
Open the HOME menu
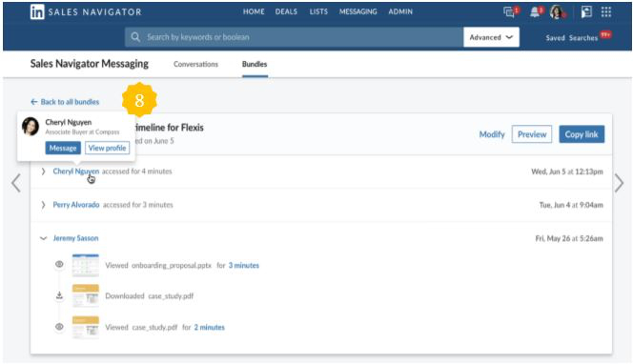[254, 11]
